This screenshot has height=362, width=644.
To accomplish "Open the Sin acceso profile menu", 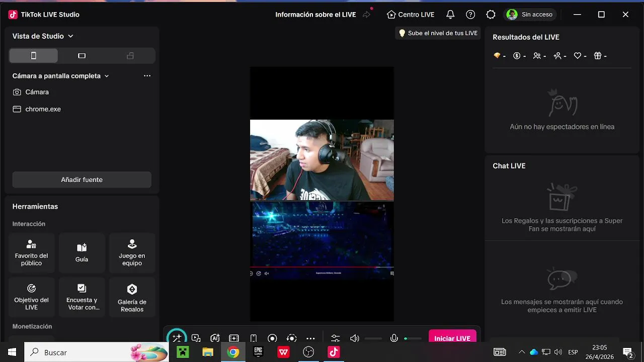I will coord(530,15).
